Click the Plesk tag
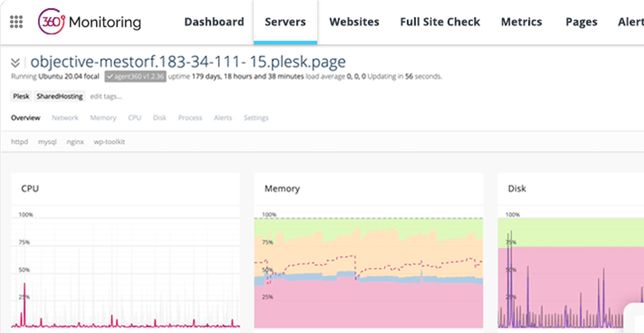This screenshot has height=333, width=644. coord(21,96)
